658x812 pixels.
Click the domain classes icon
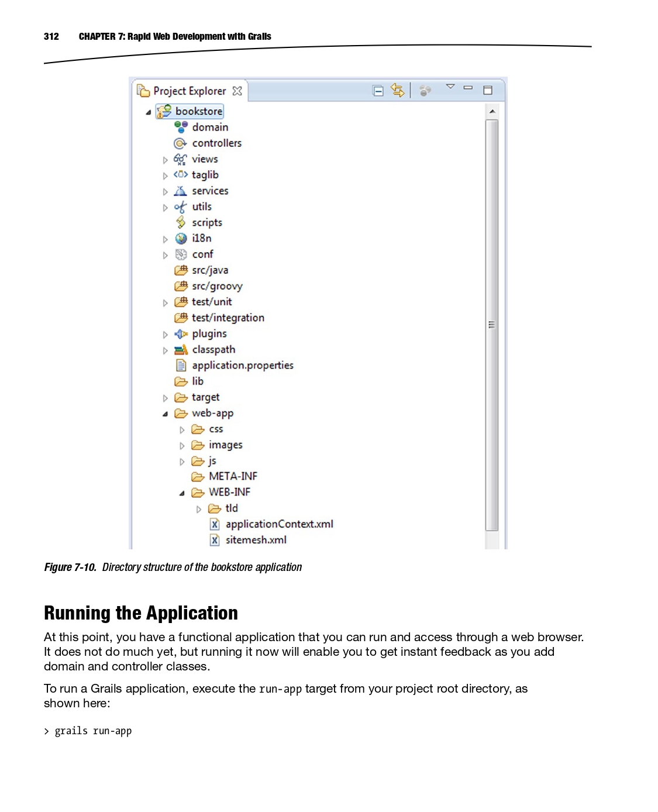[181, 127]
